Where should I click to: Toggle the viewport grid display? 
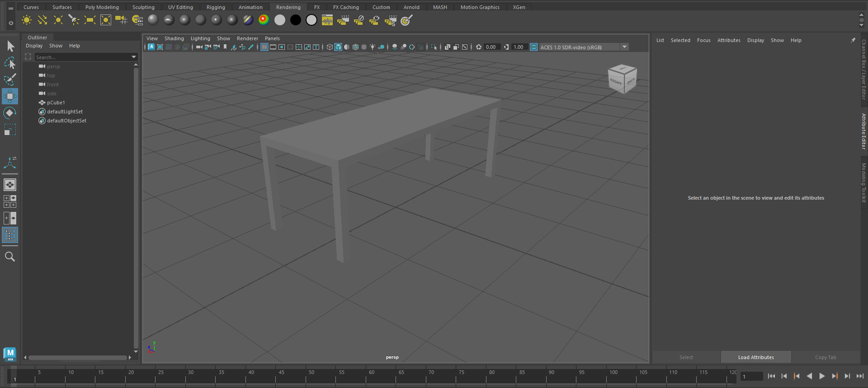[264, 47]
